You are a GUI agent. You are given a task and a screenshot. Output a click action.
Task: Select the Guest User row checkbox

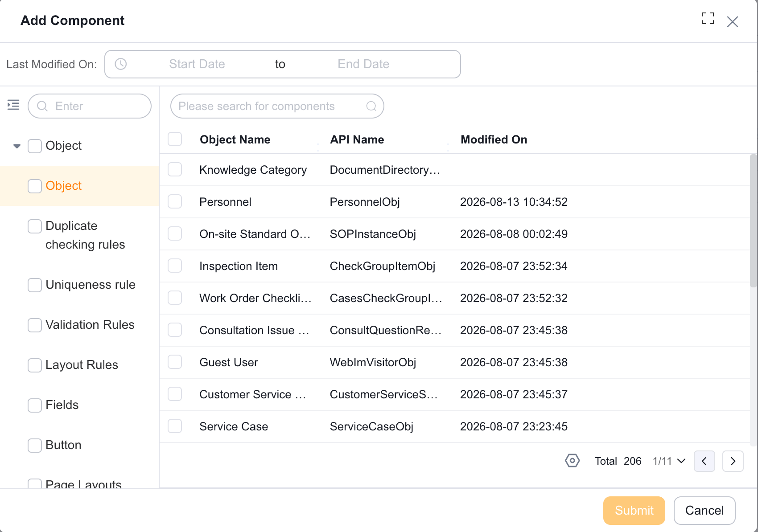[x=175, y=362]
